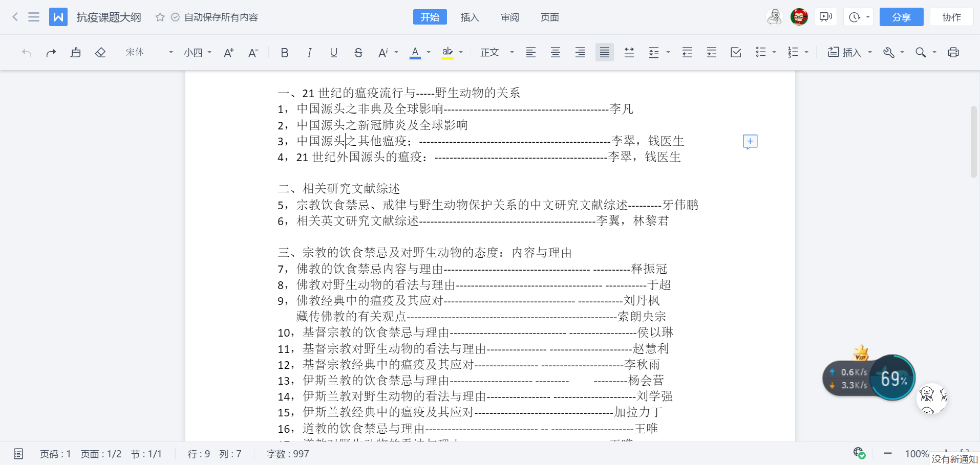The width and height of the screenshot is (980, 465).
Task: Enable justified paragraph alignment
Action: 604,52
